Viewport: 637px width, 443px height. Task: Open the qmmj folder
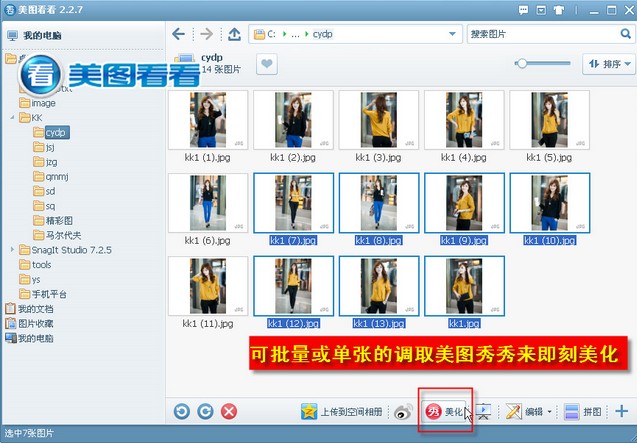click(x=51, y=176)
